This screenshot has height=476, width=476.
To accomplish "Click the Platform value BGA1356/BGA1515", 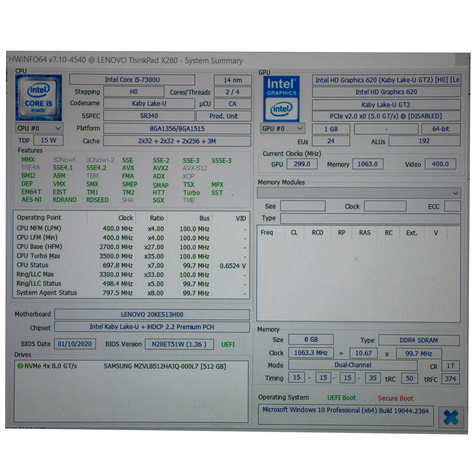I will (x=177, y=129).
